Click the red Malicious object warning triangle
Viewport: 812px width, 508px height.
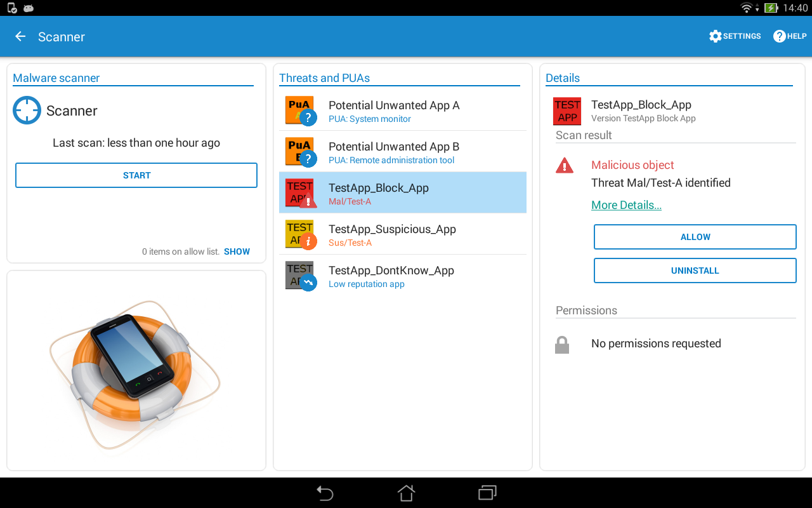click(566, 165)
